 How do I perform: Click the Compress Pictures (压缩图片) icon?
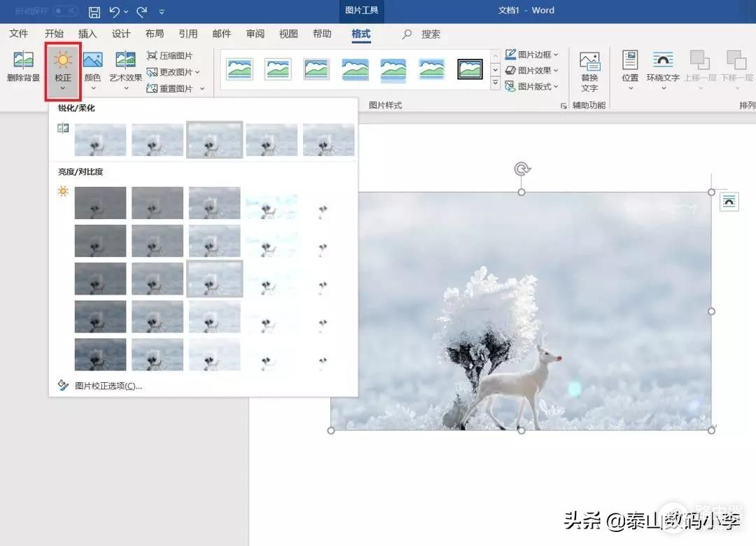pos(152,55)
